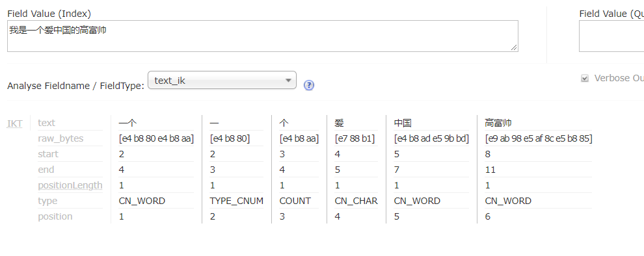Screen dimensions: 644x256
Task: Select the CN_CHAR type value for 爱
Action: pos(356,201)
